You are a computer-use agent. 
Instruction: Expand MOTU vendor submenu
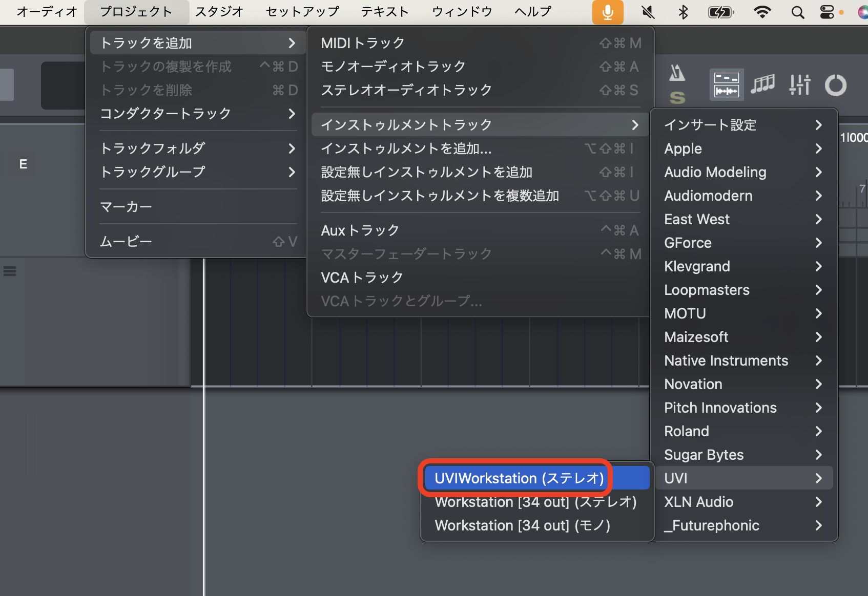point(743,313)
